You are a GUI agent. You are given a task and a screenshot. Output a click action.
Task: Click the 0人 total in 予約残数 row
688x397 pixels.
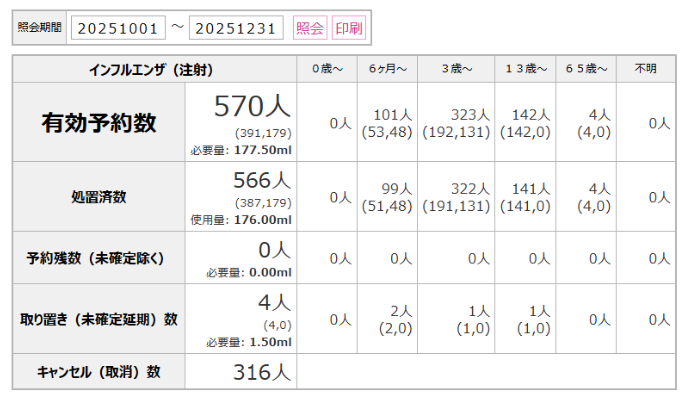click(x=275, y=250)
